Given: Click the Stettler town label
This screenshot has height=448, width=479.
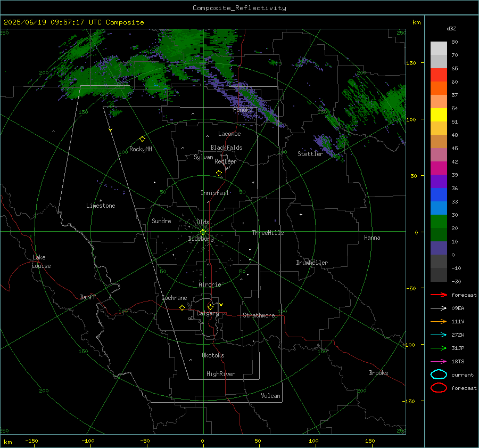Looking at the screenshot, I should point(310,154).
